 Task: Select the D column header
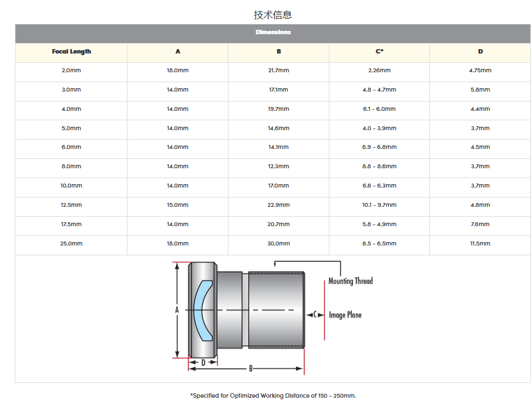(480, 52)
